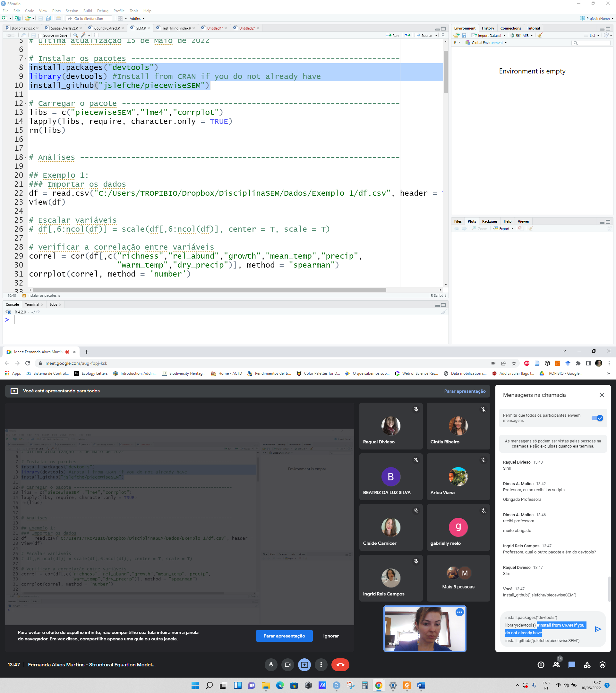The height and width of the screenshot is (693, 616).
Task: Enable the Source on Save checkbox
Action: 40,36
